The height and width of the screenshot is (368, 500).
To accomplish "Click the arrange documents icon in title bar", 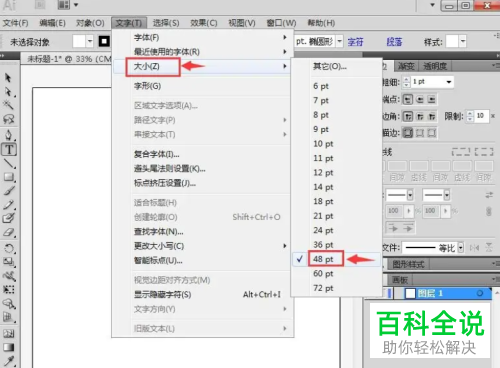I will coord(64,5).
